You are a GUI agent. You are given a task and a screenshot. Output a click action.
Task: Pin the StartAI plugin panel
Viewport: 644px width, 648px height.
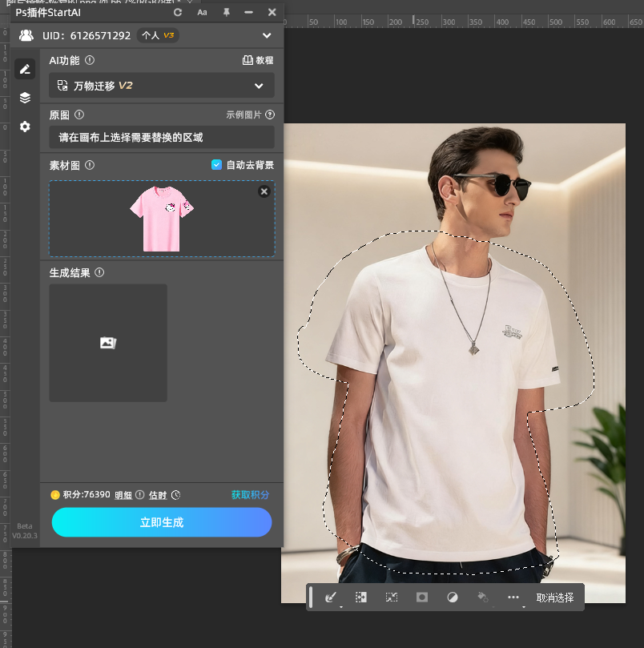(226, 12)
